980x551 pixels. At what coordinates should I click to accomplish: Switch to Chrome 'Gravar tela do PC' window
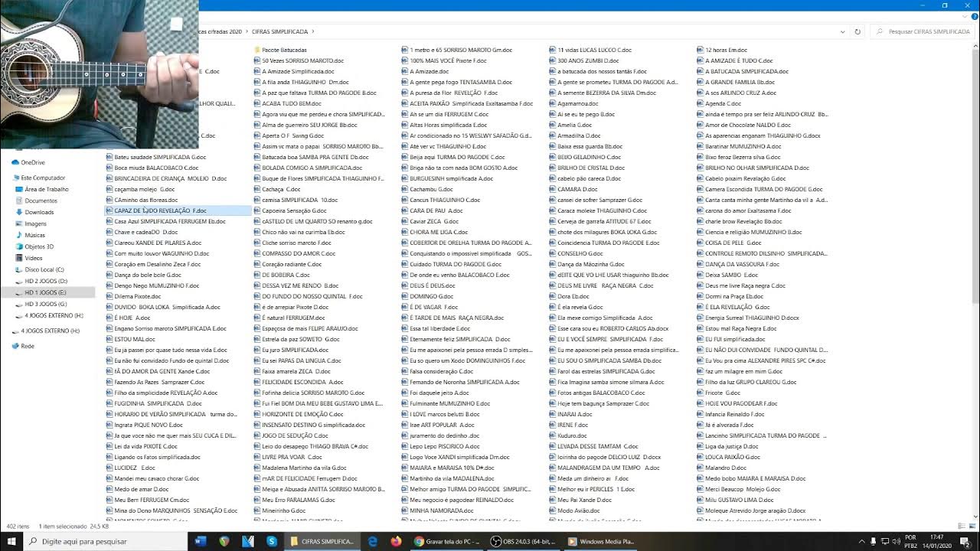pyautogui.click(x=447, y=541)
